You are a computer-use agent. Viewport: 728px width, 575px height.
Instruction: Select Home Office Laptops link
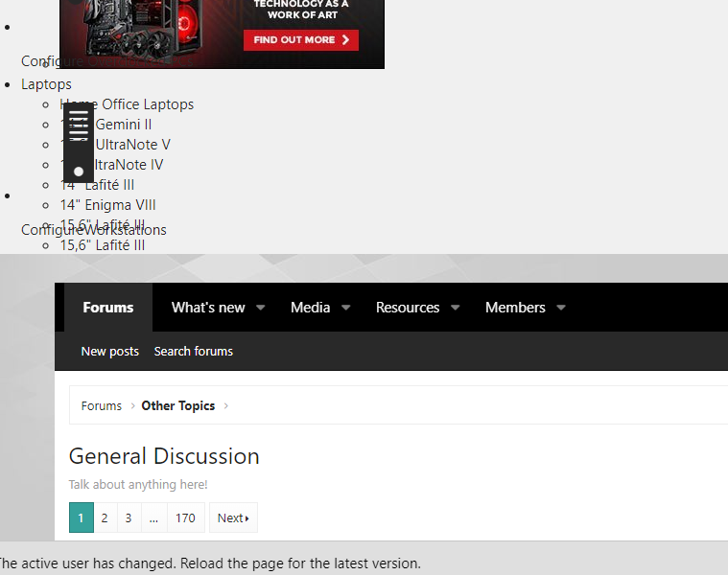[127, 104]
